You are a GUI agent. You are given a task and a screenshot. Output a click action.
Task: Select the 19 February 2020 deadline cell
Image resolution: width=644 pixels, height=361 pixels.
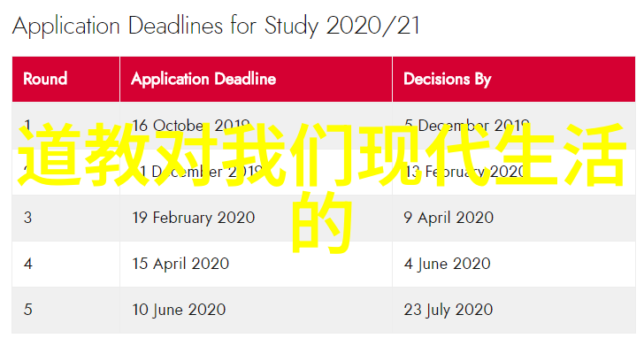coord(256,218)
